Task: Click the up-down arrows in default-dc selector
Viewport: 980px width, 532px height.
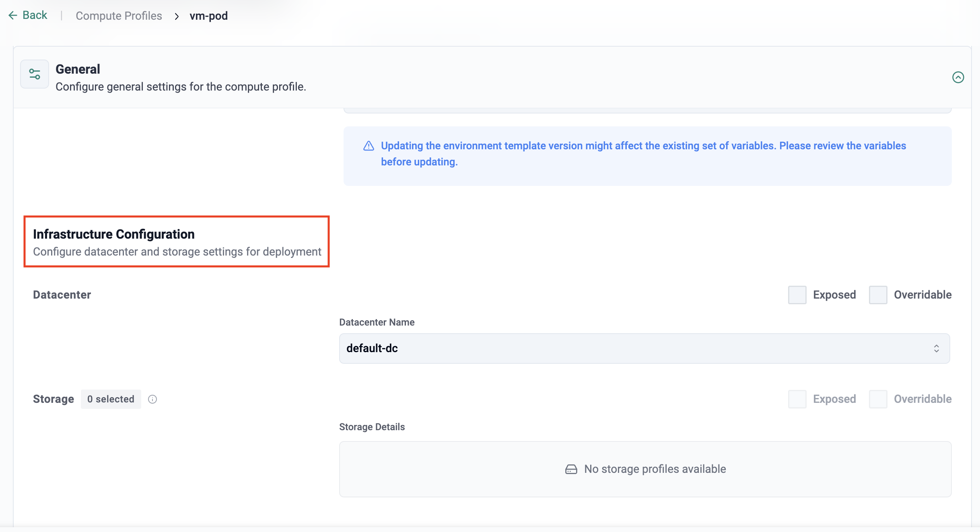Action: [x=937, y=348]
